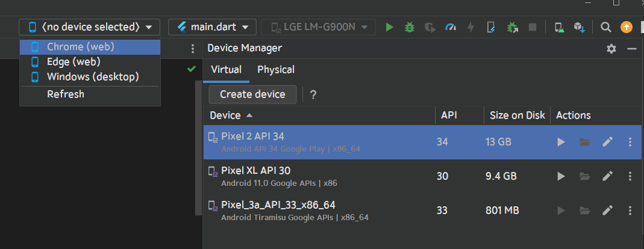The image size is (644, 249).
Task: Click the stop square icon
Action: [533, 28]
